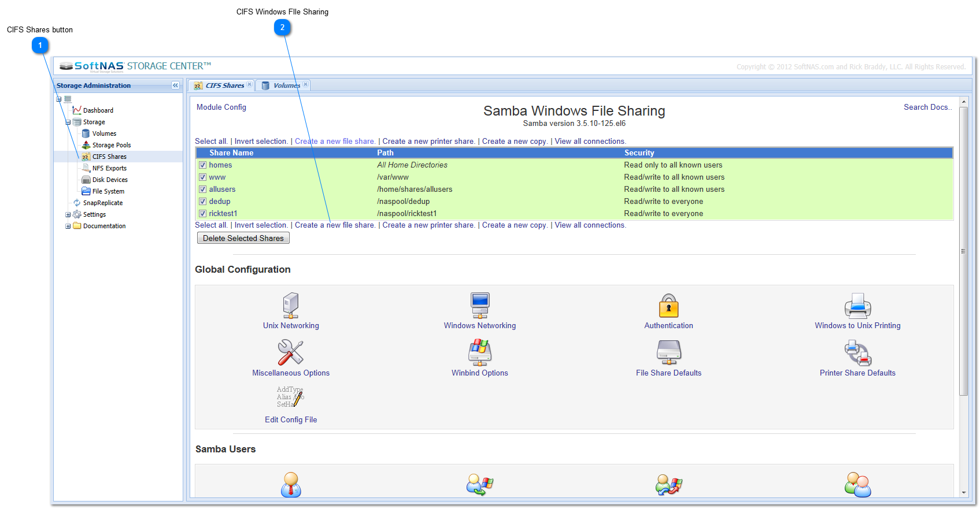Open the Winbind Options icon

coord(480,352)
